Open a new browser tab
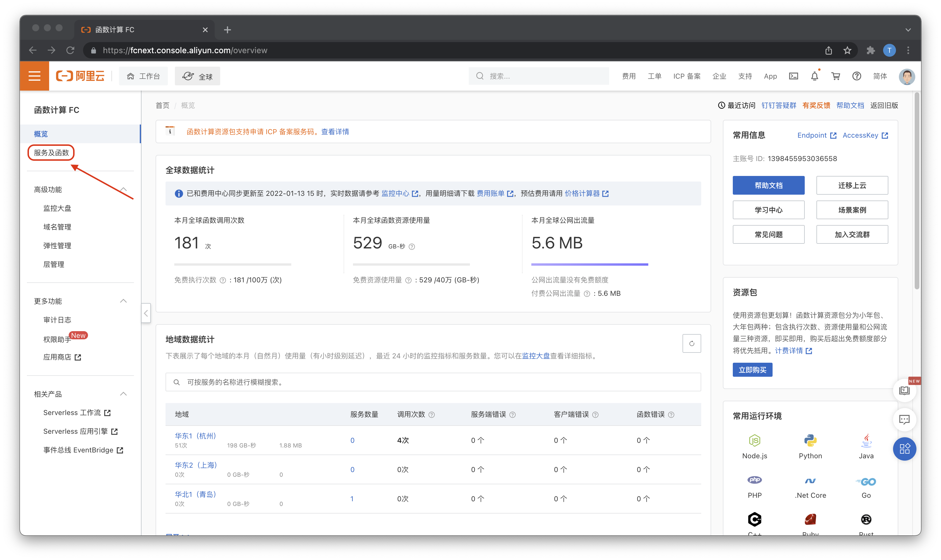The height and width of the screenshot is (560, 941). coord(228,30)
